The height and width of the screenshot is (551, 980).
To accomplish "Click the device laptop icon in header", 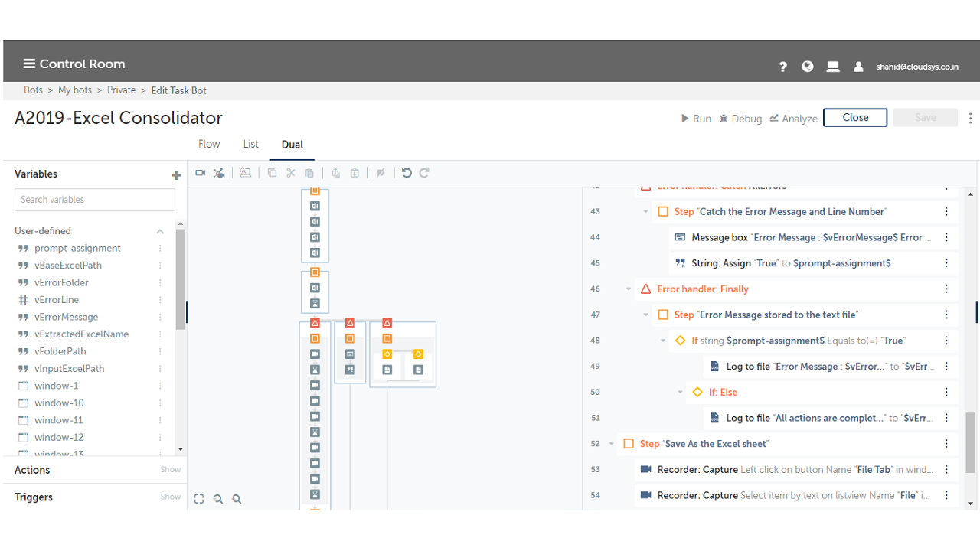I will pyautogui.click(x=833, y=67).
